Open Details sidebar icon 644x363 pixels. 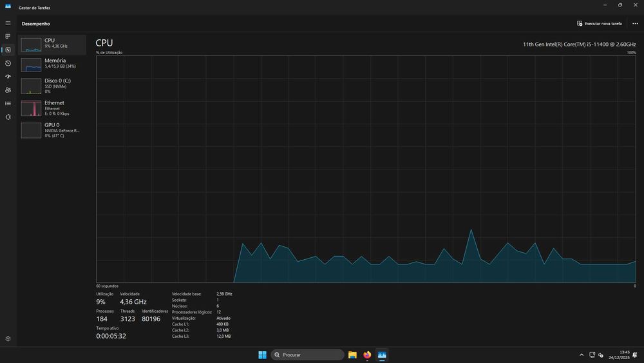point(8,104)
